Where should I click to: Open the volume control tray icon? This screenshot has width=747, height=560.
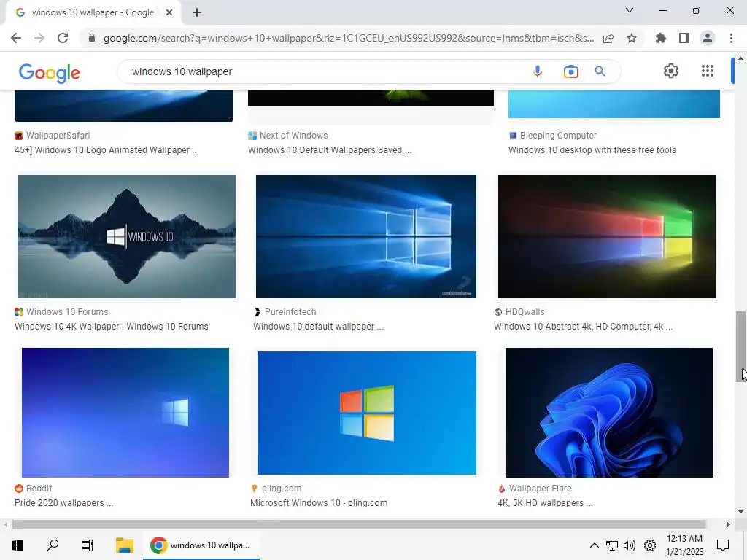630,545
